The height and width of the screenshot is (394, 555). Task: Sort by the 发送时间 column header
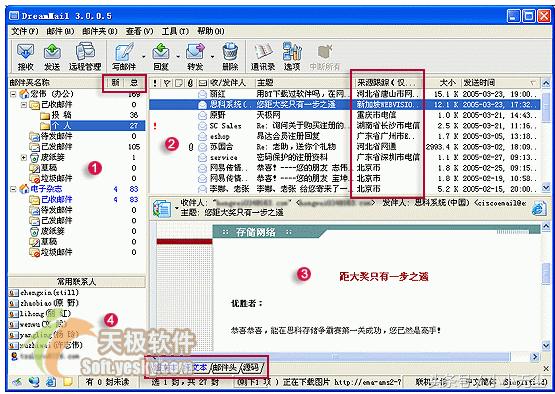click(500, 83)
